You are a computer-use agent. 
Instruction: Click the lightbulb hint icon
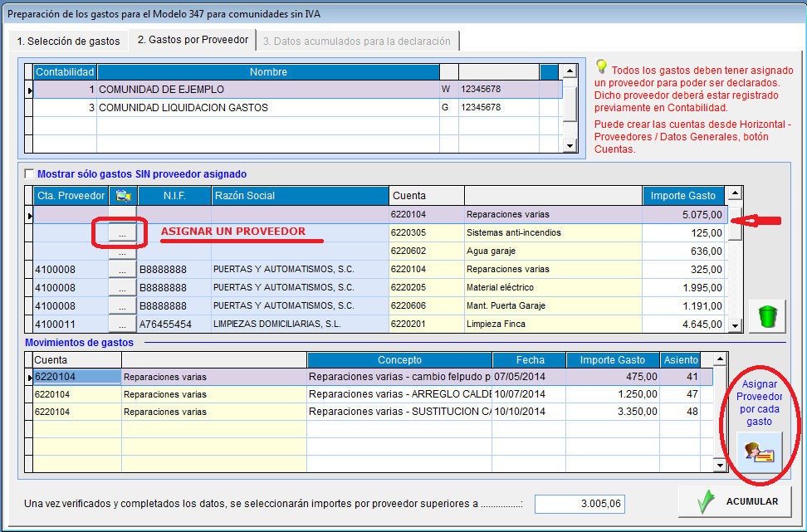602,67
